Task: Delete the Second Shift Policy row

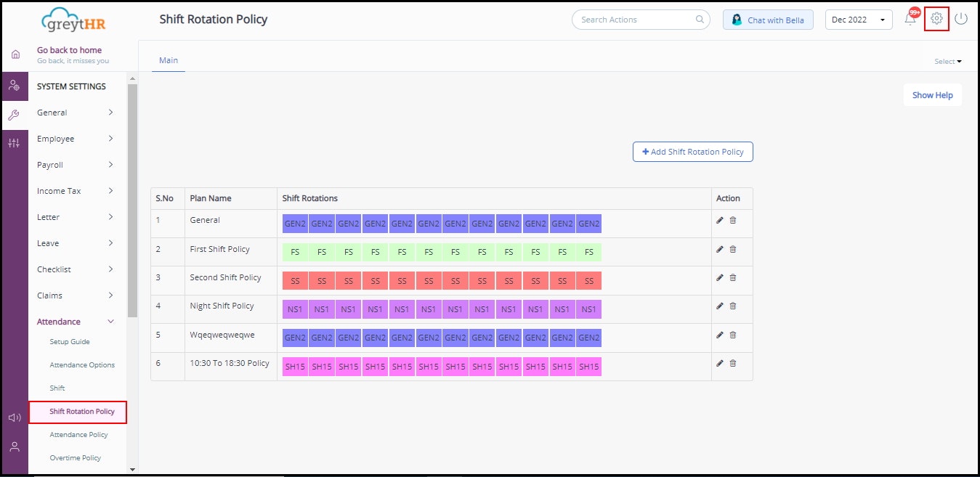Action: [732, 277]
